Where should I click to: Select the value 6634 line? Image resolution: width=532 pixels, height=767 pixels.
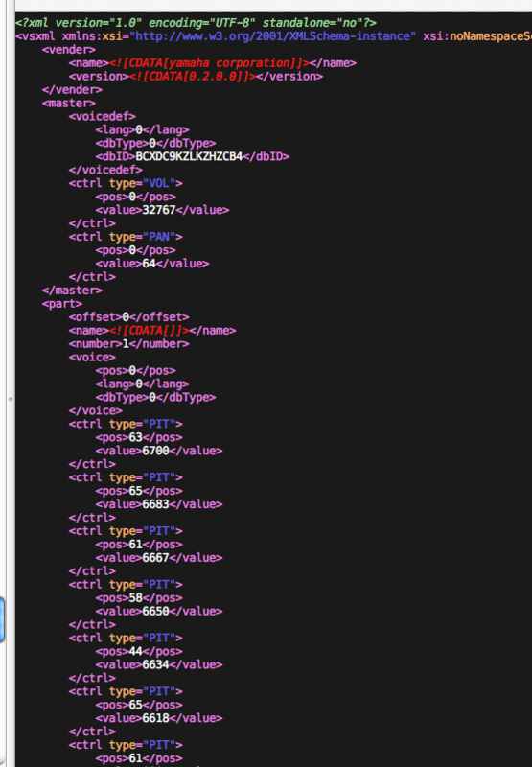[159, 664]
